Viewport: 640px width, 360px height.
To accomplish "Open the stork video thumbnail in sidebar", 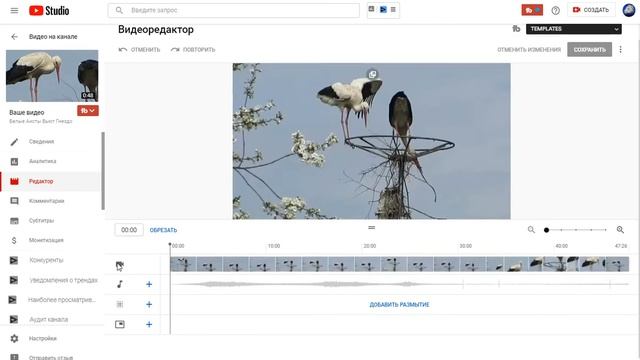I will pos(52,76).
